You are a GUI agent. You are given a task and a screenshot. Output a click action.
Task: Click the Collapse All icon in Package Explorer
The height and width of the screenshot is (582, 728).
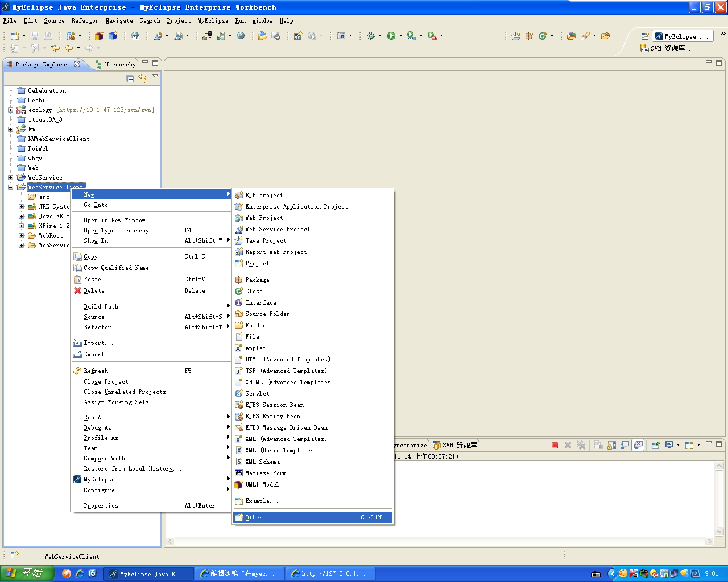(130, 78)
